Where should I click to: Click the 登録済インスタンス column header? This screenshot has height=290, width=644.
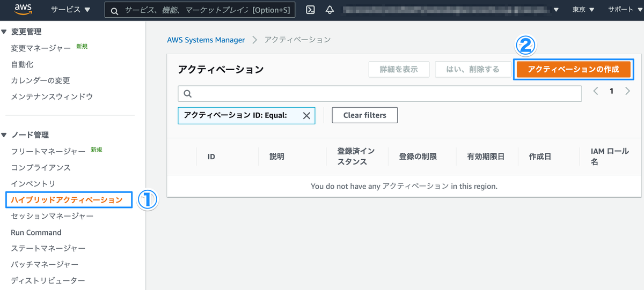356,157
